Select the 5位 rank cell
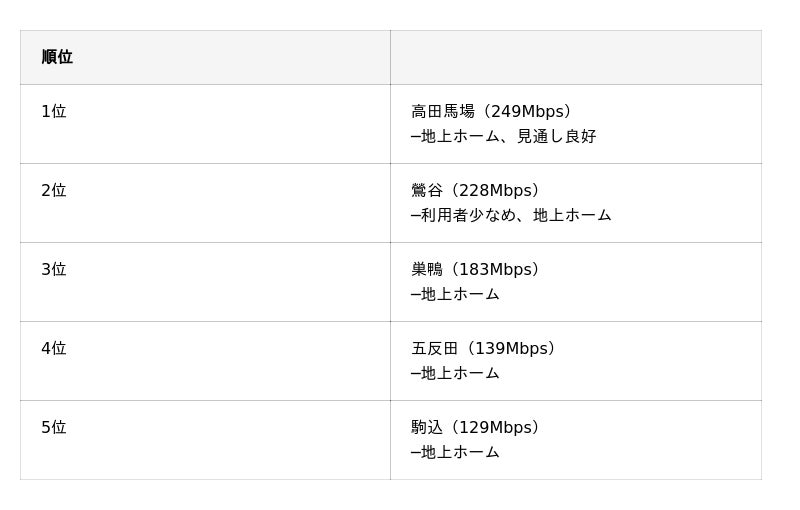This screenshot has height=510, width=800. (x=54, y=428)
